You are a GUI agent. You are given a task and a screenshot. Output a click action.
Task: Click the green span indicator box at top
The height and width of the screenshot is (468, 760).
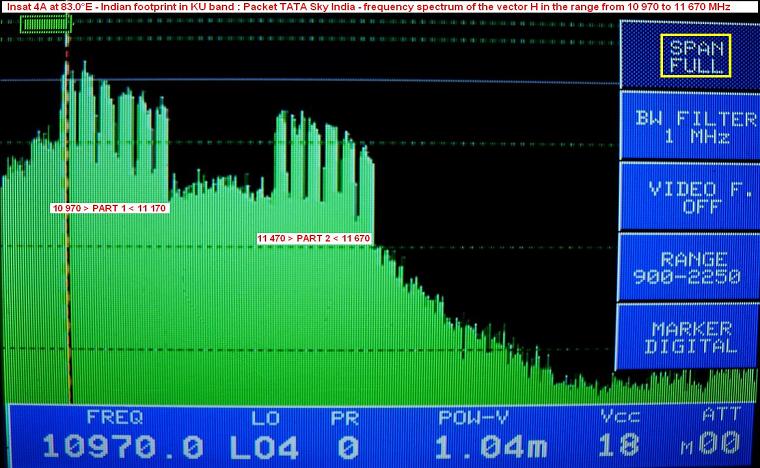(46, 24)
